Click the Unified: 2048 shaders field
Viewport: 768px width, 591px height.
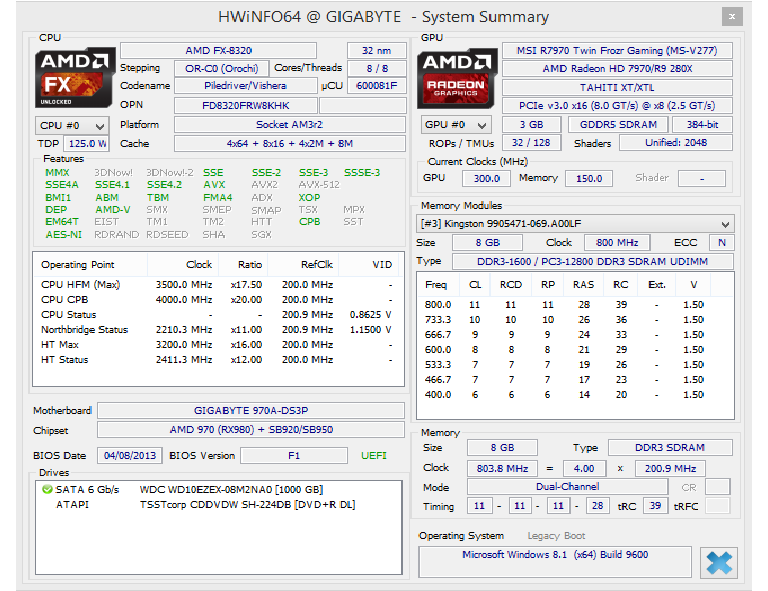tap(676, 142)
